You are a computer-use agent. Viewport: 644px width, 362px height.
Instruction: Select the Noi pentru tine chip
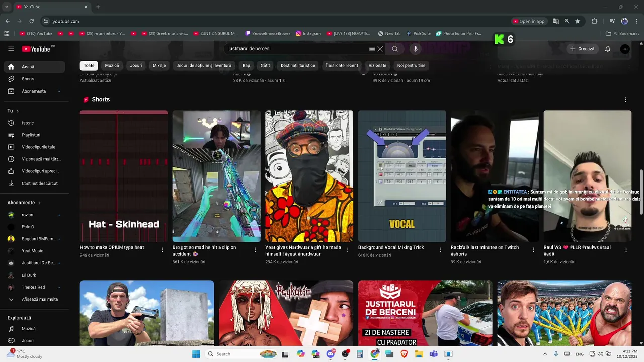(x=411, y=65)
